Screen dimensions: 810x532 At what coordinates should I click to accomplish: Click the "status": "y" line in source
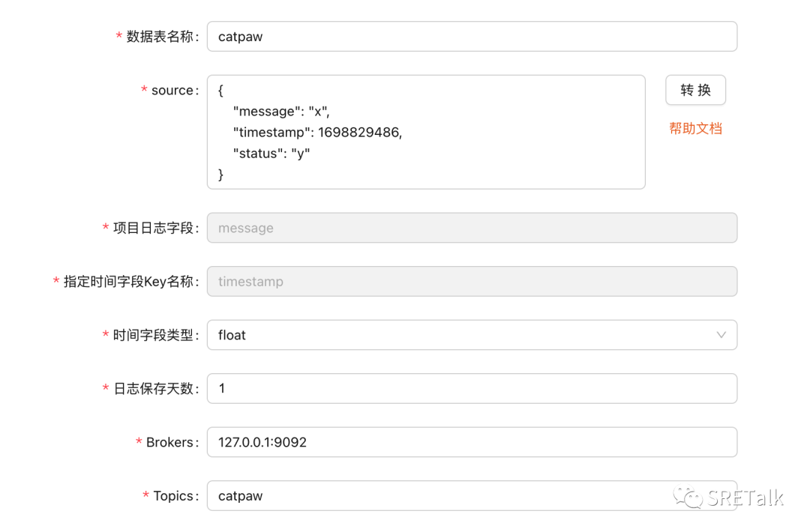(x=271, y=154)
